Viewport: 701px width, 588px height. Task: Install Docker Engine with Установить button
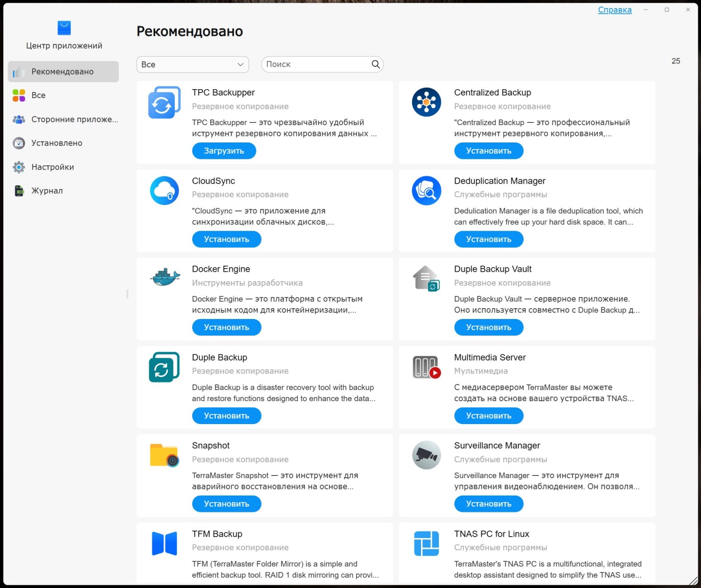pyautogui.click(x=226, y=327)
